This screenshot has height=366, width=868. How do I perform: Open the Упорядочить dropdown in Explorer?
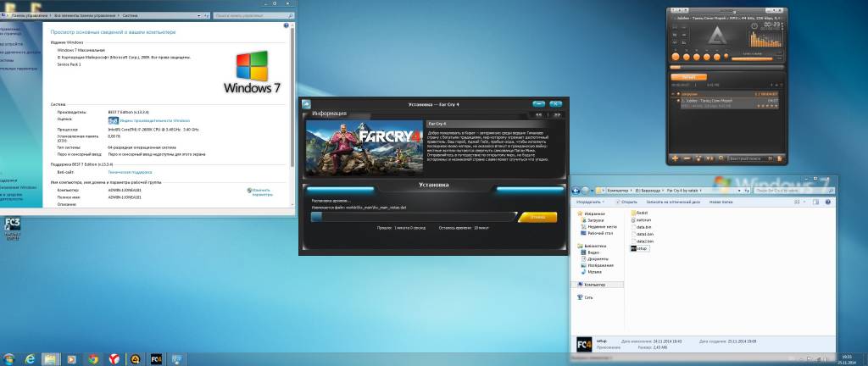pos(588,202)
